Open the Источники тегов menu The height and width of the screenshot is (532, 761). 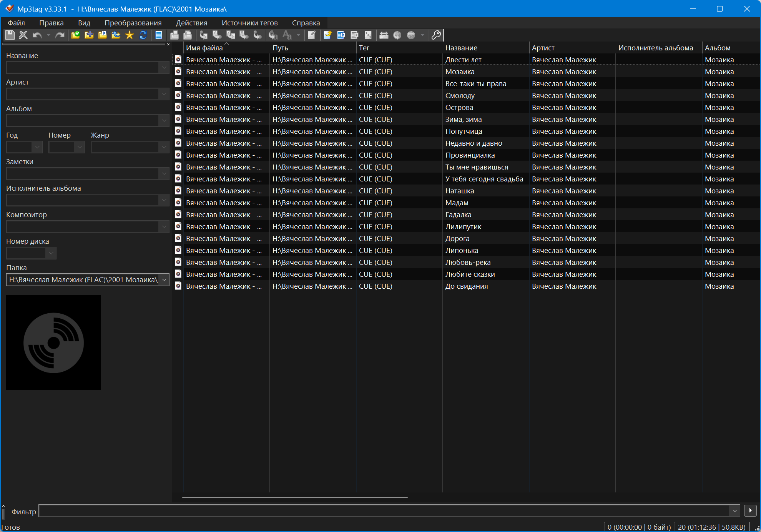coord(249,23)
